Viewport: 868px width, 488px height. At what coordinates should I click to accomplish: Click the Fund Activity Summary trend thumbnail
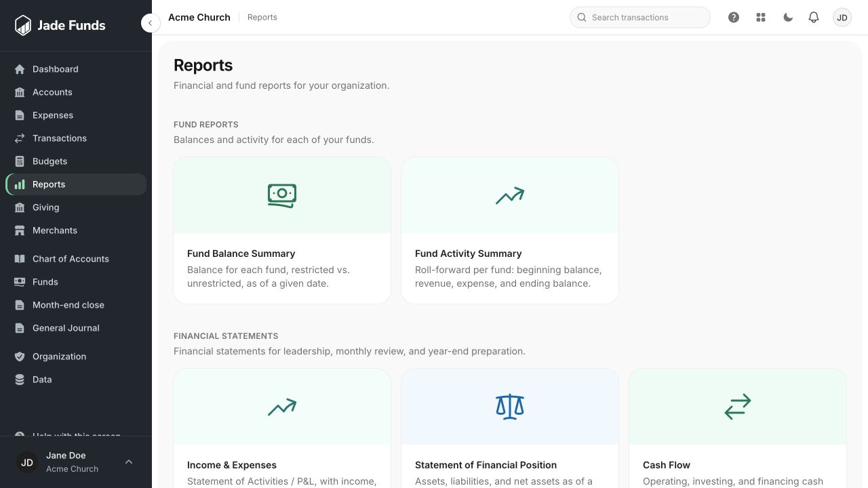[x=510, y=195]
